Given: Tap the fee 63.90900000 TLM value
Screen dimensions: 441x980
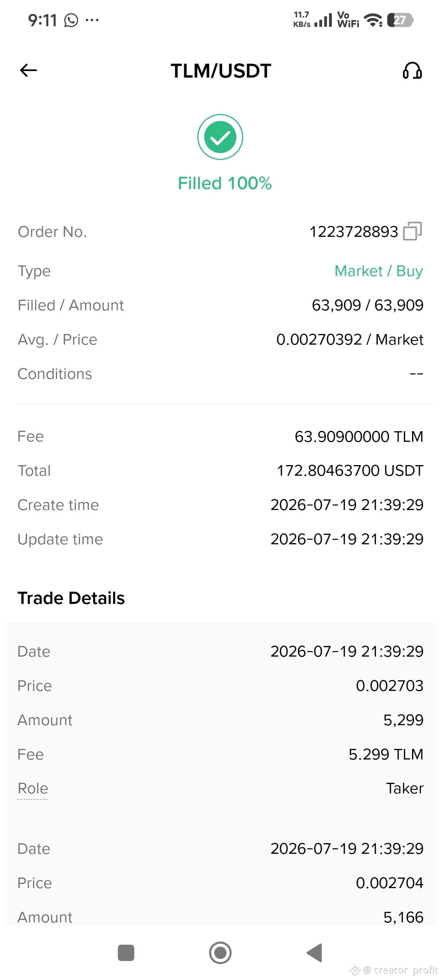Looking at the screenshot, I should coord(359,437).
